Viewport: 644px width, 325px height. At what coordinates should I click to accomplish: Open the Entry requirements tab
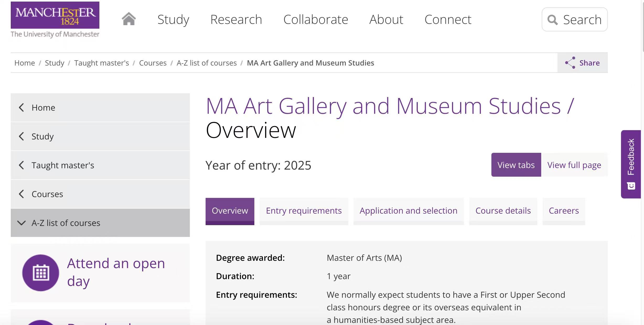coord(304,211)
